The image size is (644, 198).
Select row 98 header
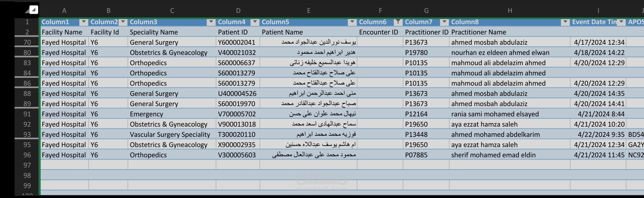pyautogui.click(x=27, y=175)
